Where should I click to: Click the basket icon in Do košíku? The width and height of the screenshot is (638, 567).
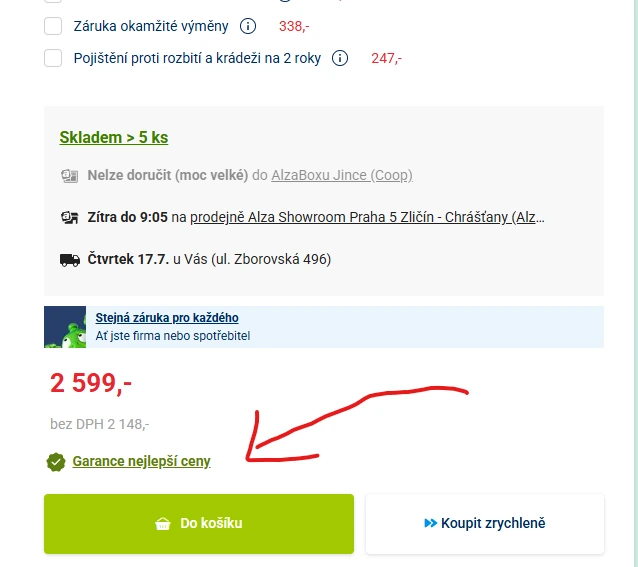pyautogui.click(x=163, y=523)
